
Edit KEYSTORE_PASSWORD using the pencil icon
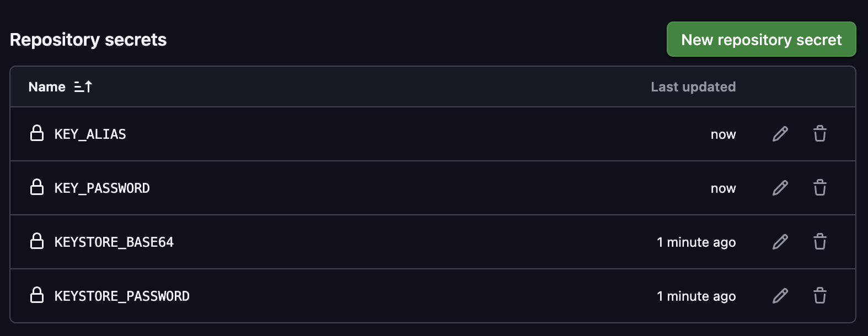[779, 296]
